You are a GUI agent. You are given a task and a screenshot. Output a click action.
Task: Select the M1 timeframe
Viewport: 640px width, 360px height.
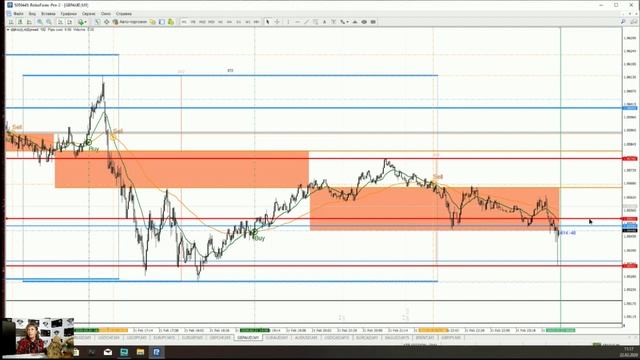[x=184, y=22]
